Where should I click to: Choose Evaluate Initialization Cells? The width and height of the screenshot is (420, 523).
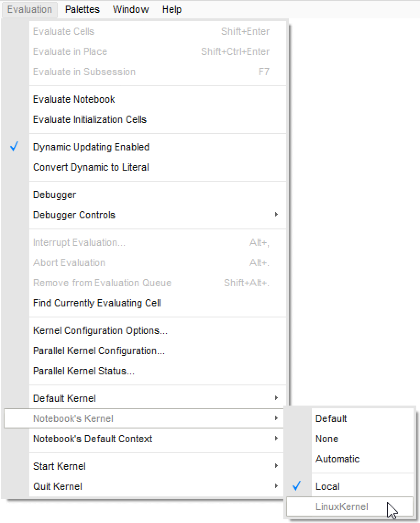(90, 120)
